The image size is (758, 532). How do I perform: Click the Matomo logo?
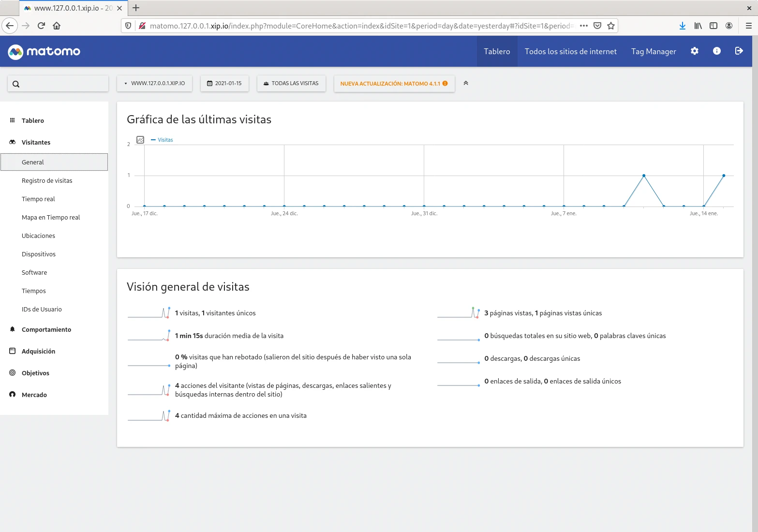tap(44, 52)
